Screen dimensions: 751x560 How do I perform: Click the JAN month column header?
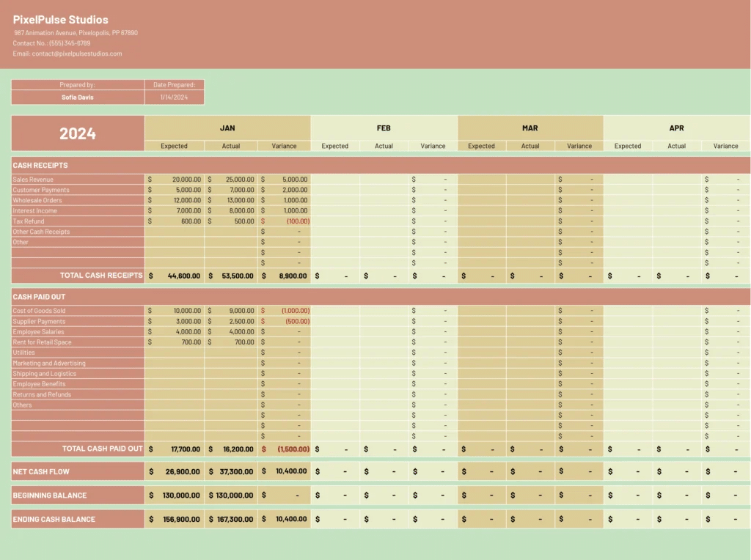(x=227, y=128)
